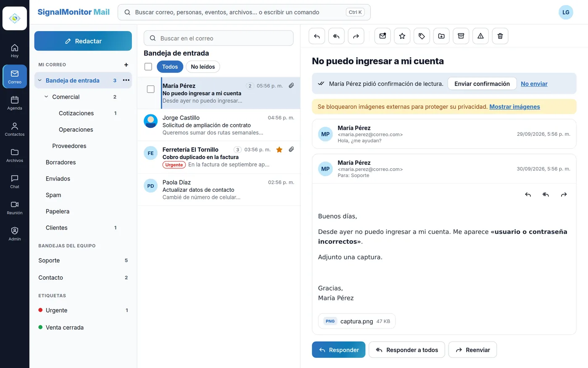This screenshot has width=588, height=368.
Task: Filter by the green Venta cerrada label
Action: 83,328
